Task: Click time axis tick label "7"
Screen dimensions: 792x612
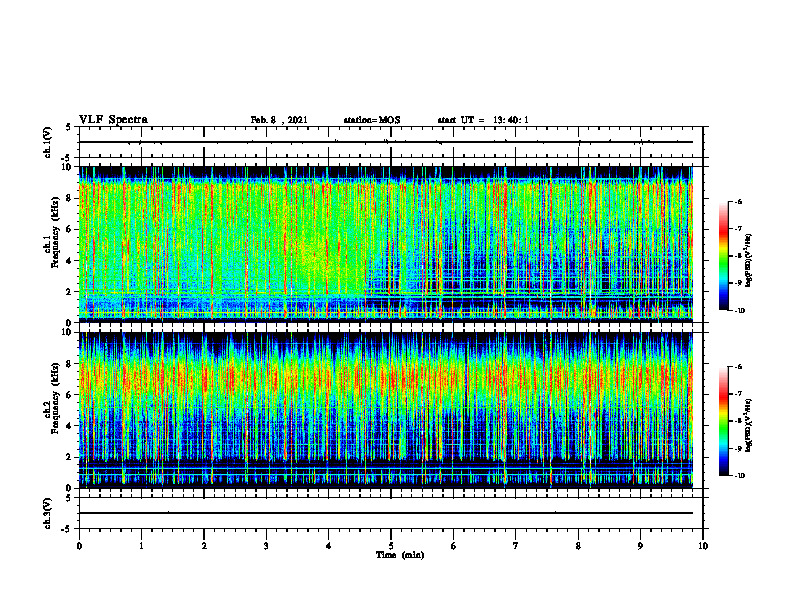Action: pos(516,546)
